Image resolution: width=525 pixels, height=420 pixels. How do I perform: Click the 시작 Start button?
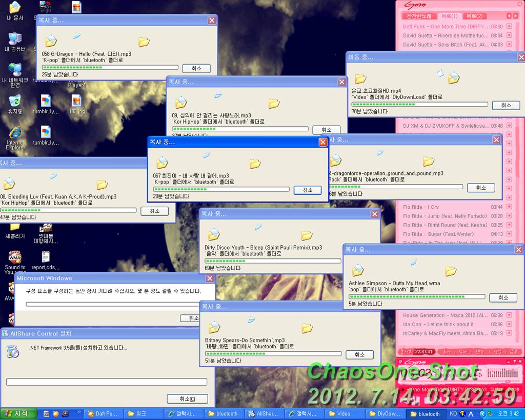coord(19,414)
